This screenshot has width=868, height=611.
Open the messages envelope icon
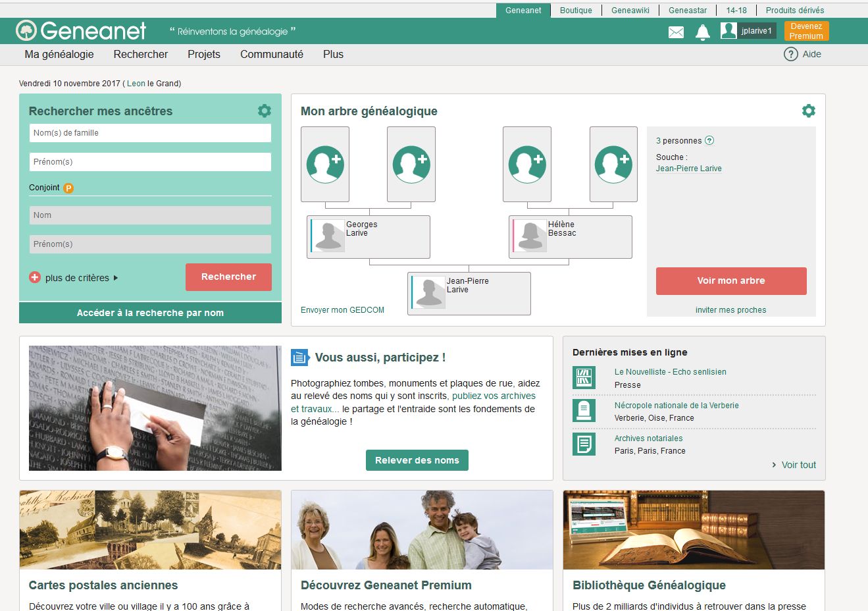click(x=676, y=32)
